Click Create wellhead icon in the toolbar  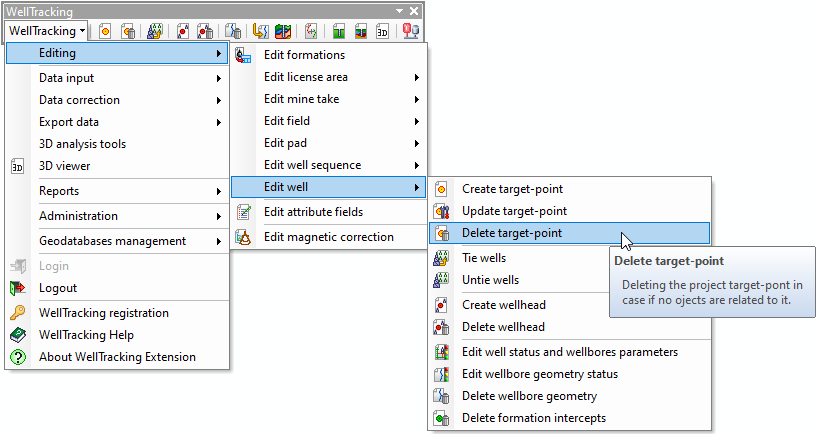[182, 31]
